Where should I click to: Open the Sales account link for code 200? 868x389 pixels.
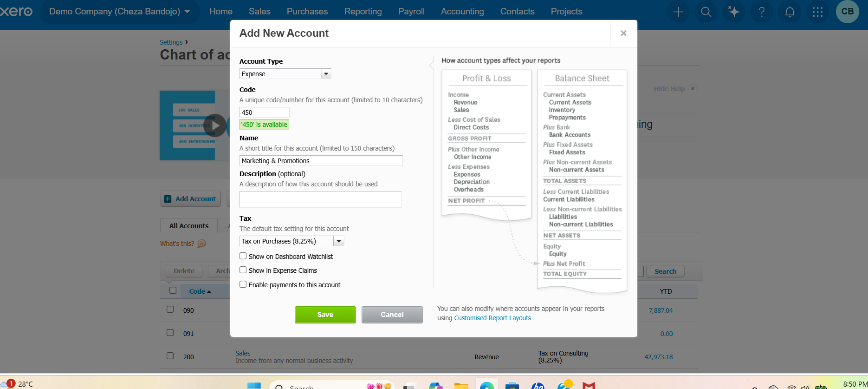click(243, 353)
